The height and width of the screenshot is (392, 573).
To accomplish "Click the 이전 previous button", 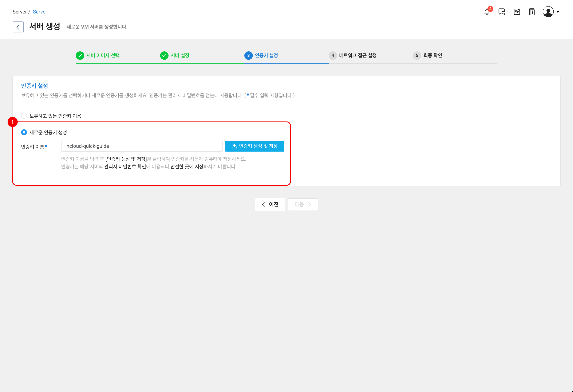I will coord(270,204).
